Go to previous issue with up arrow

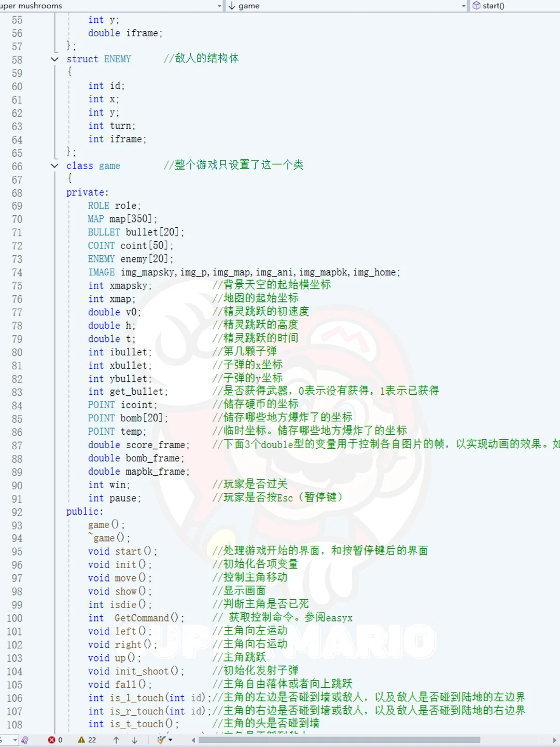point(116,740)
